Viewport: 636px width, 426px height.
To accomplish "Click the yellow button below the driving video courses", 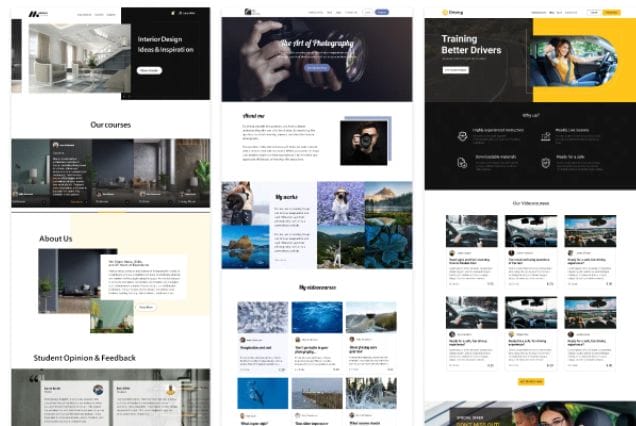I will (531, 382).
